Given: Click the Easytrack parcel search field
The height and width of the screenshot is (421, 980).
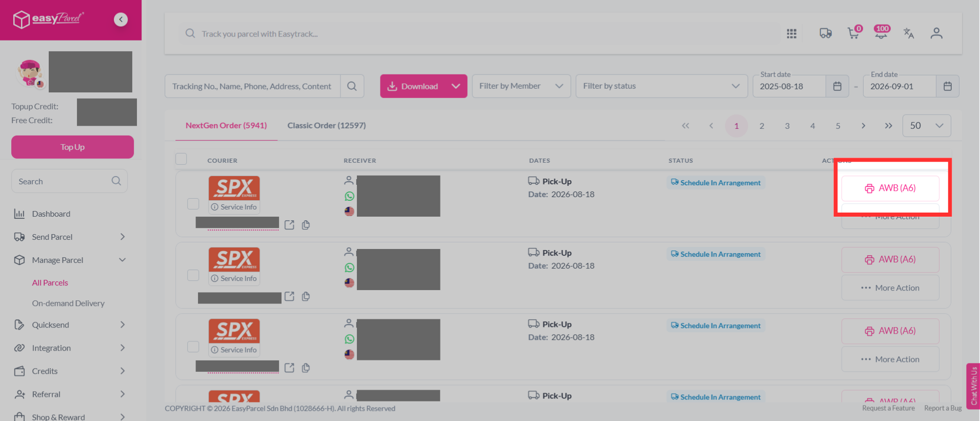Looking at the screenshot, I should tap(479, 34).
